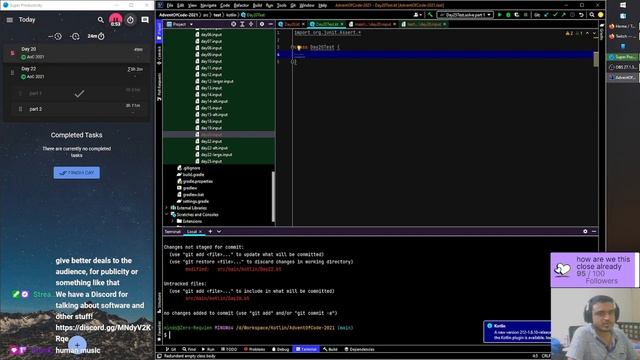Click the Debug bug icon in toolbar

click(508, 15)
